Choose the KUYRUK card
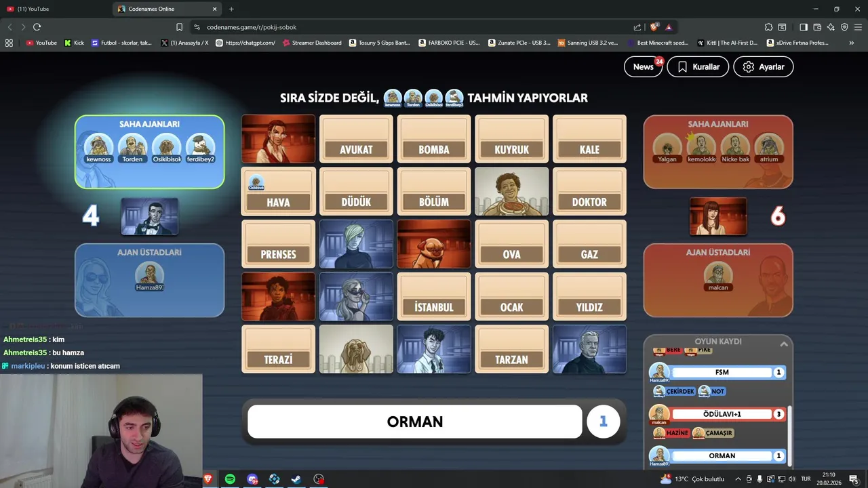868x488 pixels. point(511,139)
